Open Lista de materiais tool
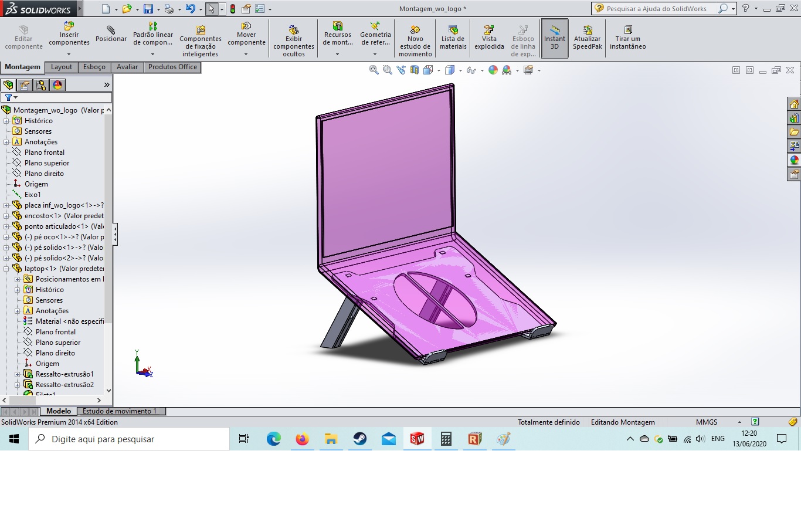Screen dimensions: 801x532 453,38
